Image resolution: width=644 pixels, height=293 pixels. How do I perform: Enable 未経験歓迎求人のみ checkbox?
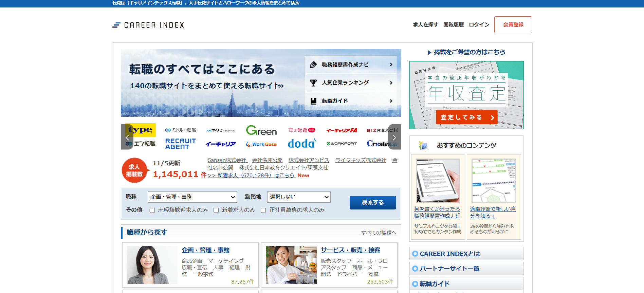(x=152, y=210)
